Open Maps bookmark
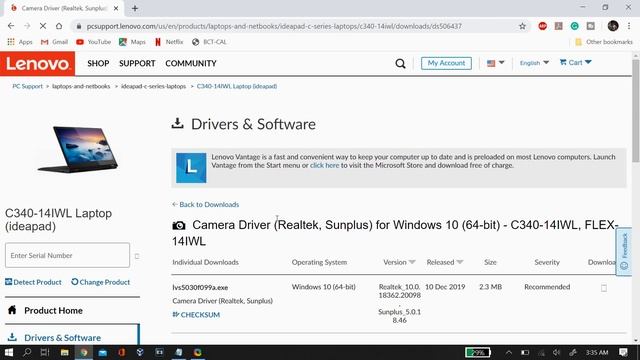The image size is (640, 360). click(x=132, y=42)
